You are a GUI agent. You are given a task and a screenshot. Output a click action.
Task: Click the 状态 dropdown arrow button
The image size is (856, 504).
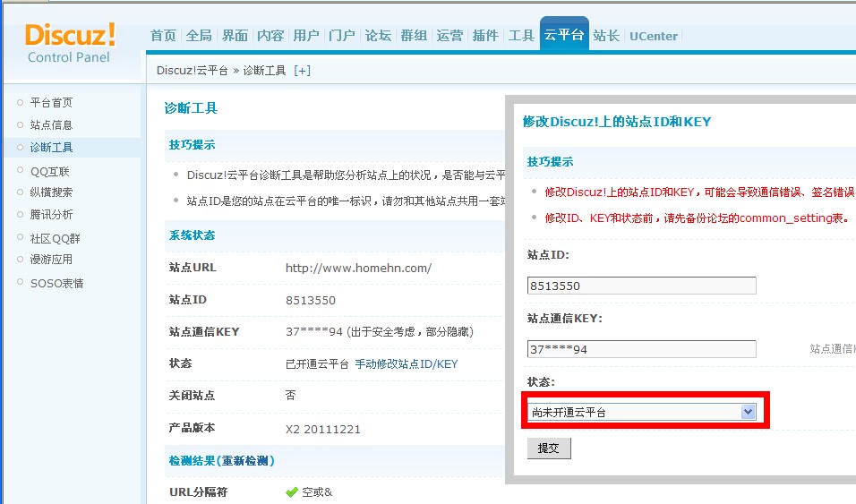point(748,412)
